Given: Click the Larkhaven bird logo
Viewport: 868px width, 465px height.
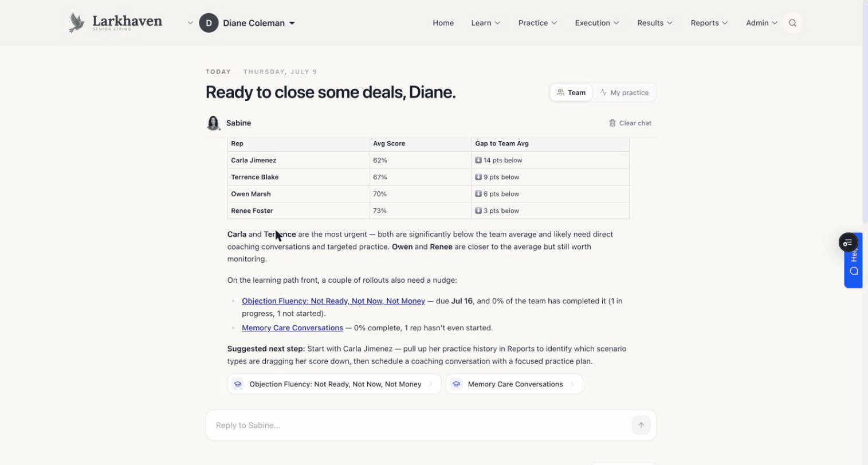Looking at the screenshot, I should (76, 23).
